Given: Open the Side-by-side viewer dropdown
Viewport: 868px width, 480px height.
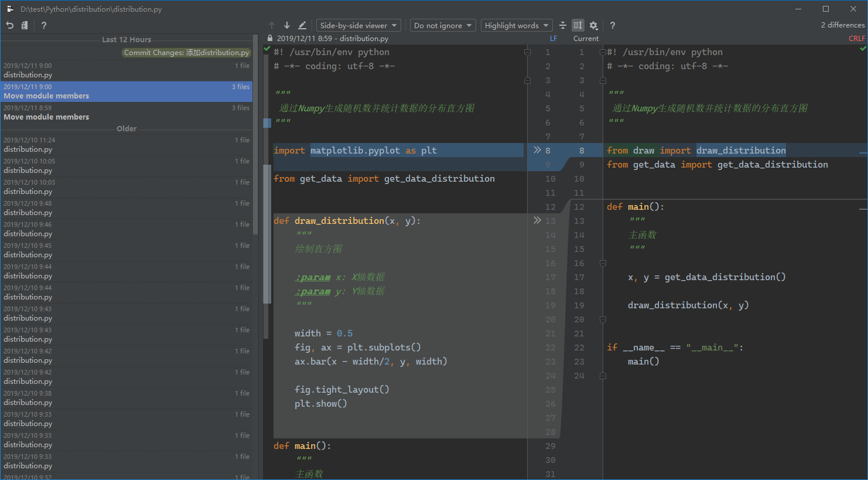Looking at the screenshot, I should (358, 25).
